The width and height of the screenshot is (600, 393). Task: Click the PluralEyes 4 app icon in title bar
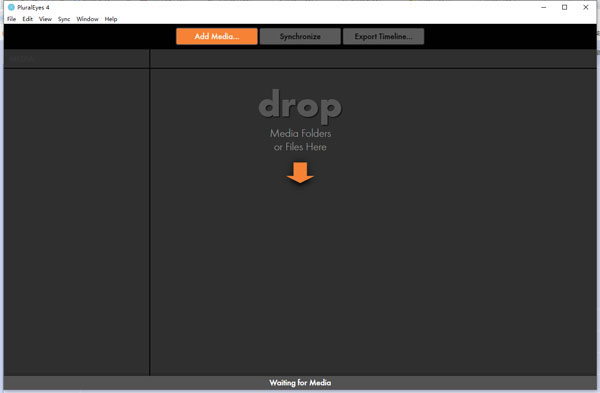pos(11,7)
